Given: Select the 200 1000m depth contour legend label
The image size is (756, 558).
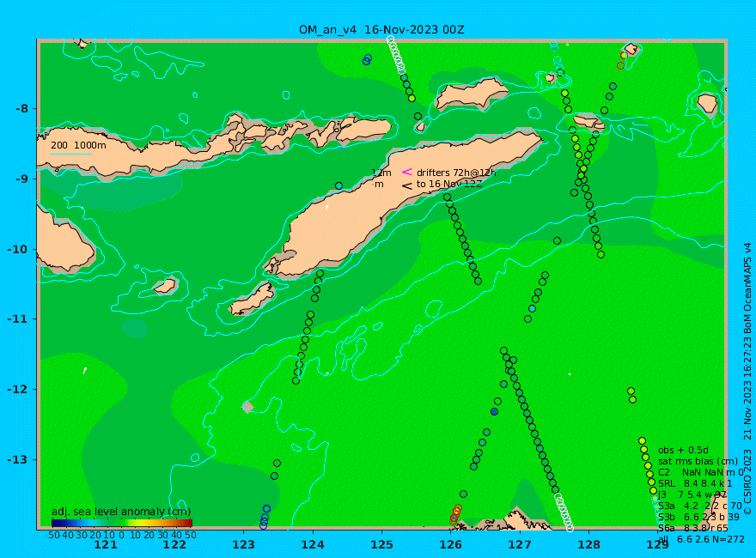Looking at the screenshot, I should tap(78, 145).
